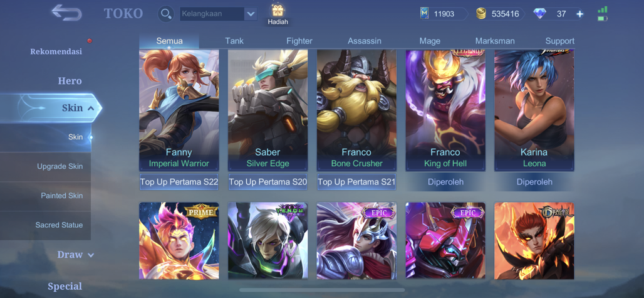Click the horizontal scroll bar at bottom

(x=322, y=290)
